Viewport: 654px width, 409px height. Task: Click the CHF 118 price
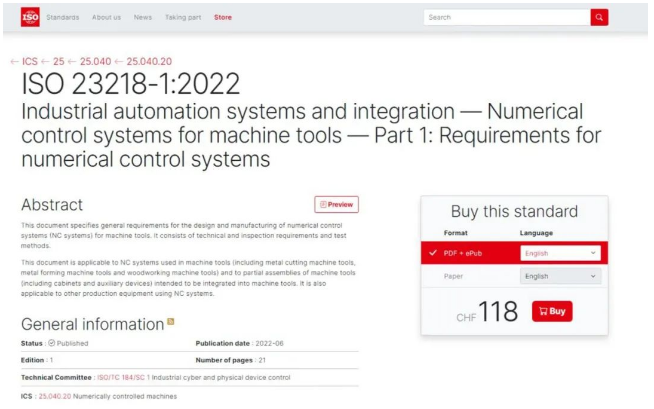coord(487,311)
